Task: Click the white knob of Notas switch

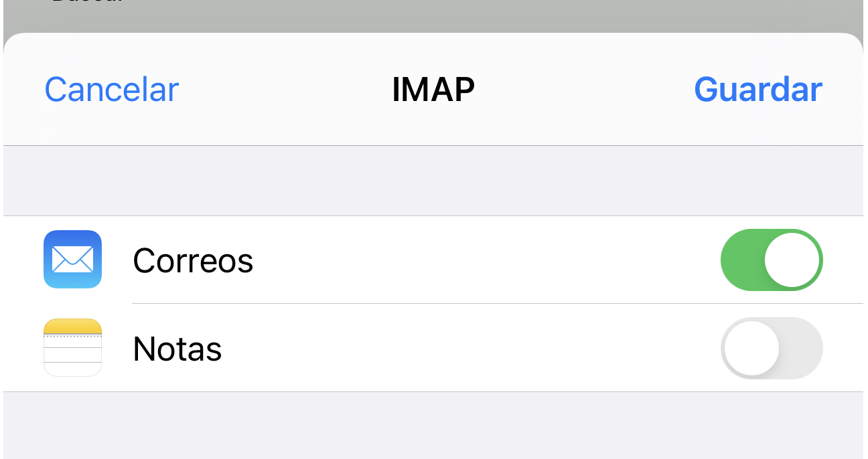Action: pos(751,348)
